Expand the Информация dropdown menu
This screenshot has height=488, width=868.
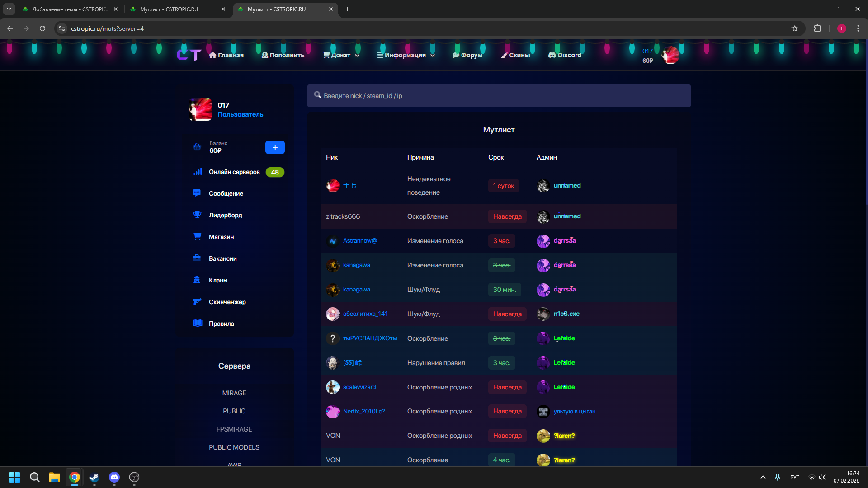[406, 55]
